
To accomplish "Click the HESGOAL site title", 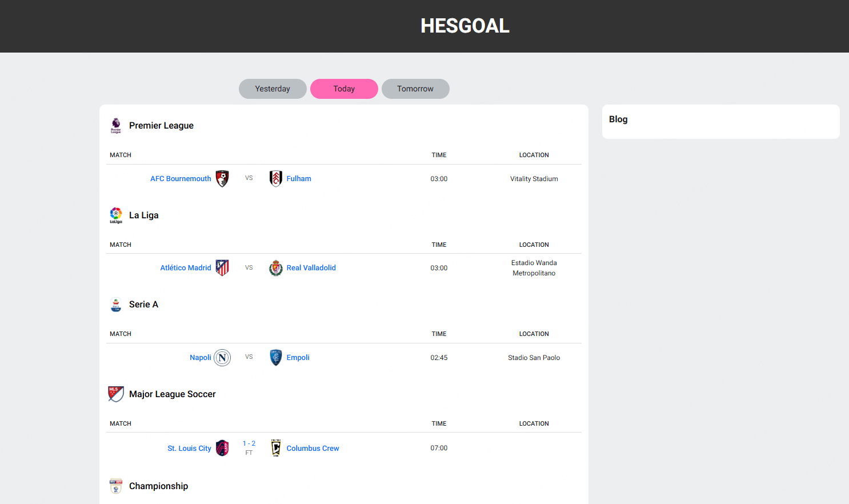I will coord(465,26).
